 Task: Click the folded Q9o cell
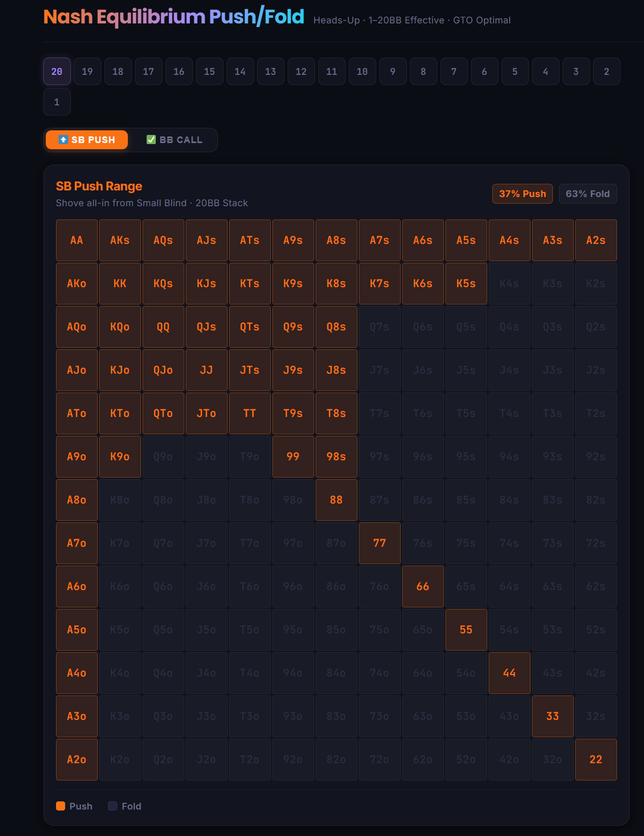click(163, 457)
